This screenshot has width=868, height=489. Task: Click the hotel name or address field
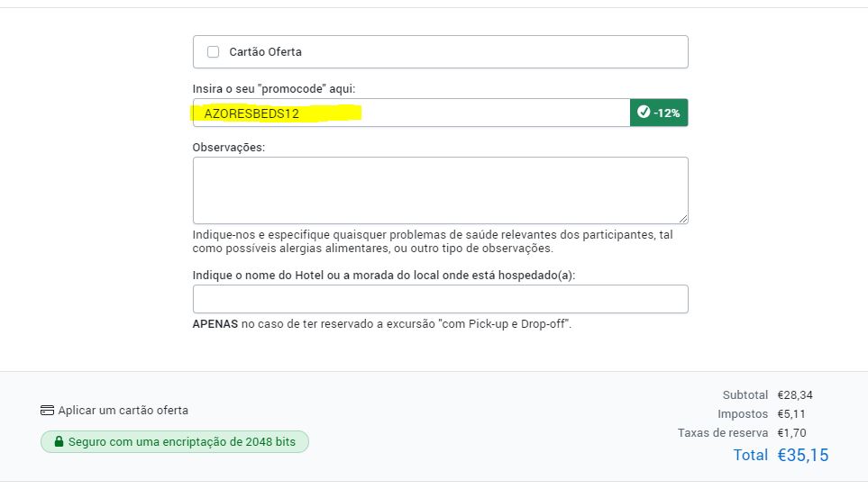pos(441,299)
